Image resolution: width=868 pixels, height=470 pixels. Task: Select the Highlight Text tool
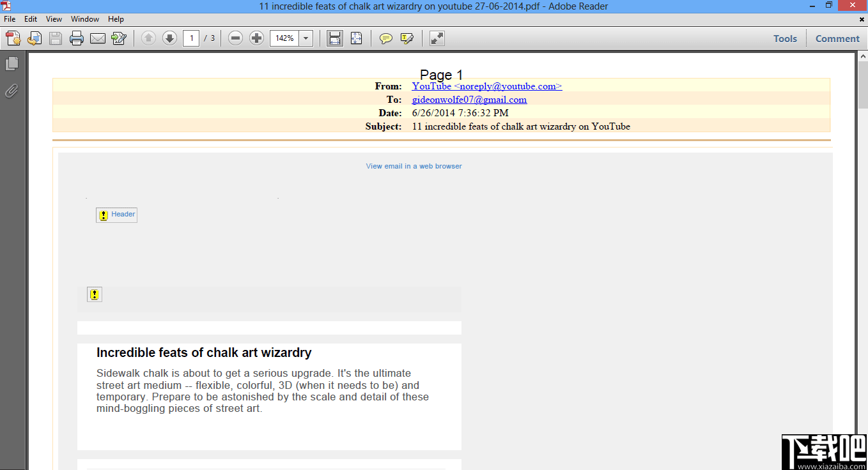coord(407,38)
